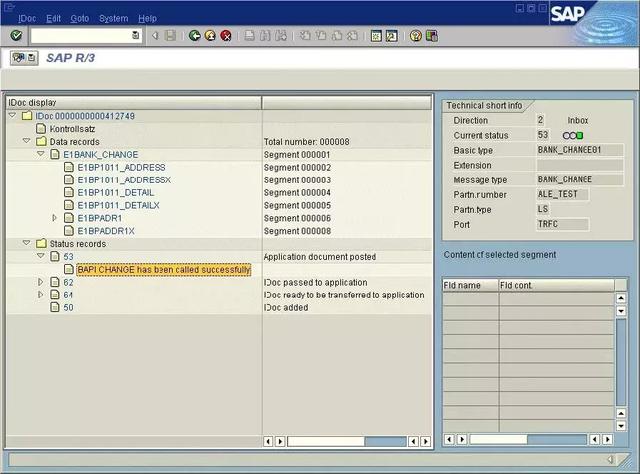Open the IDoc menu
This screenshot has width=640, height=474.
[27, 18]
